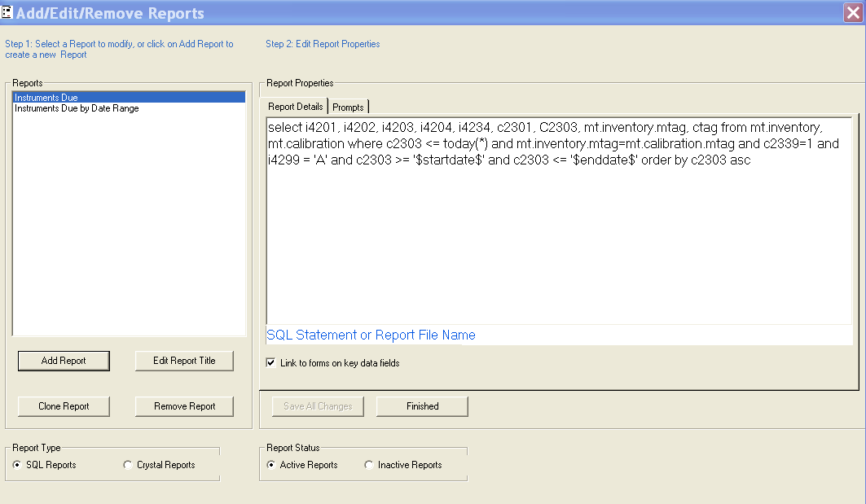
Task: Click the Add Report button
Action: tap(64, 361)
